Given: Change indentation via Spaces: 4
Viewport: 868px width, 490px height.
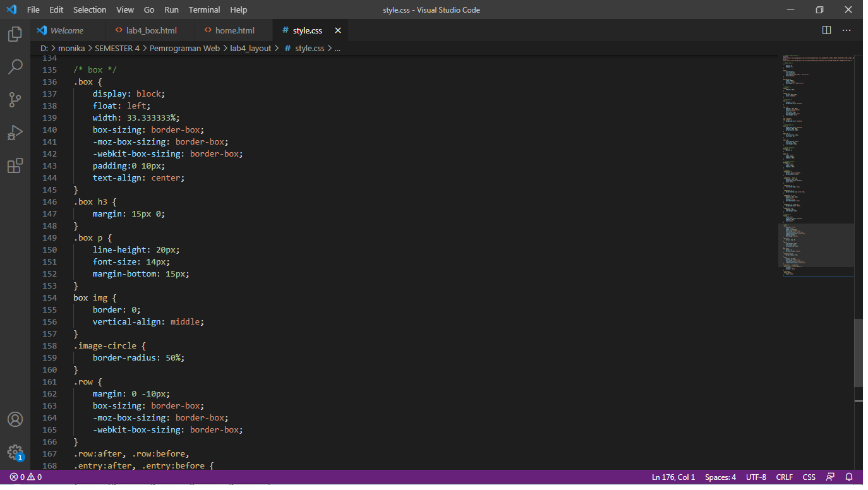Looking at the screenshot, I should tap(720, 477).
